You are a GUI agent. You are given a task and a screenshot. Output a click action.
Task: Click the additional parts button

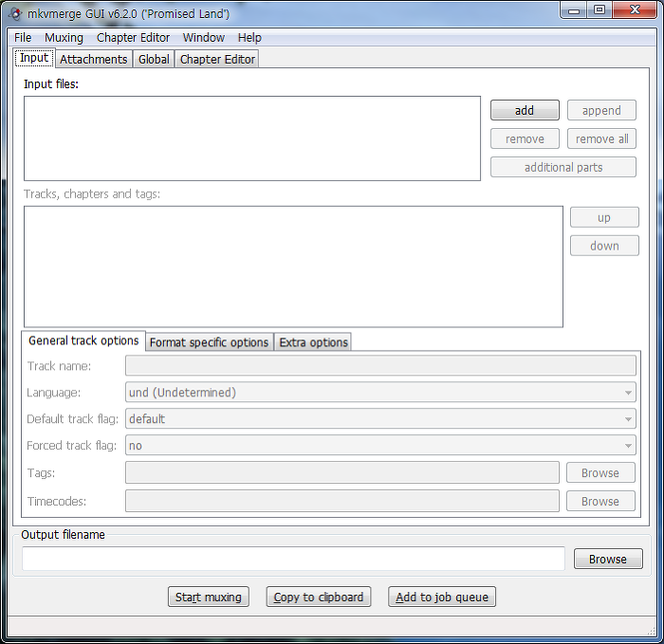pyautogui.click(x=563, y=167)
